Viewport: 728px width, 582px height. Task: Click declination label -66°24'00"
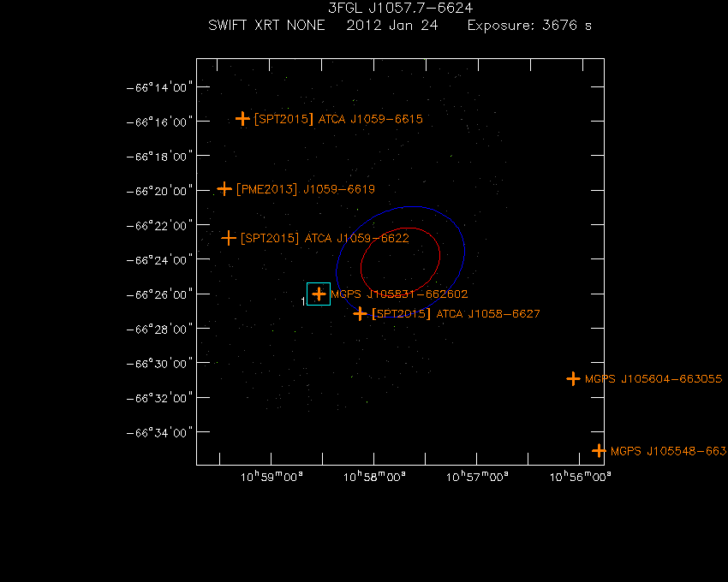(x=159, y=260)
